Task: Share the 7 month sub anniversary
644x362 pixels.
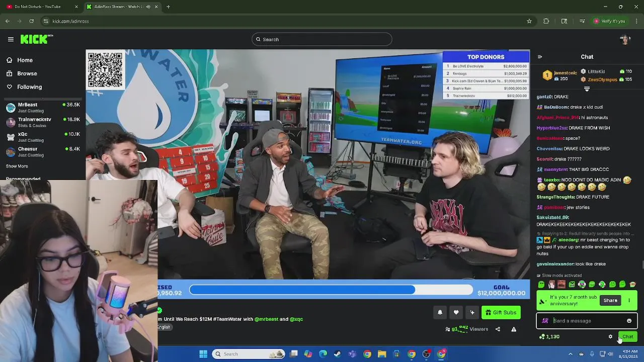Action: click(x=610, y=301)
